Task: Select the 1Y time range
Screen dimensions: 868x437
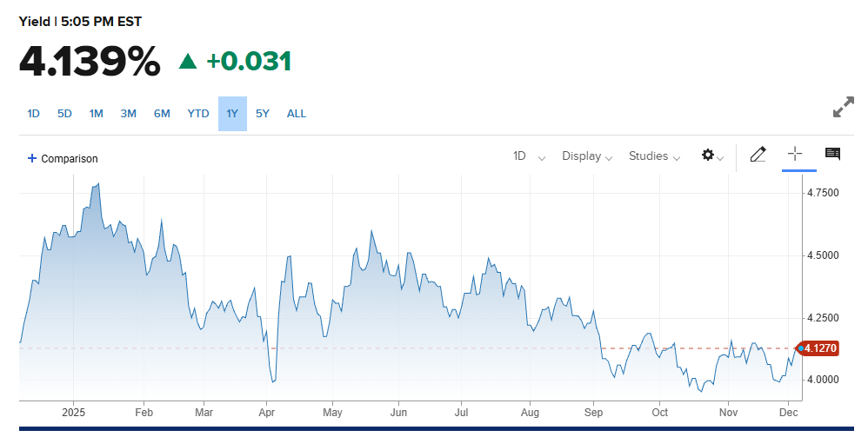Action: tap(232, 114)
